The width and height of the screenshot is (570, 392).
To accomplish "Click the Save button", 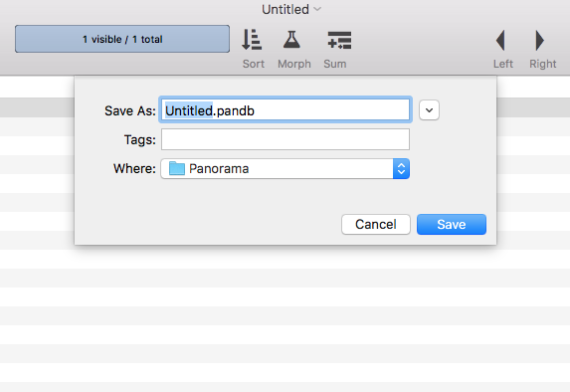I will (452, 225).
